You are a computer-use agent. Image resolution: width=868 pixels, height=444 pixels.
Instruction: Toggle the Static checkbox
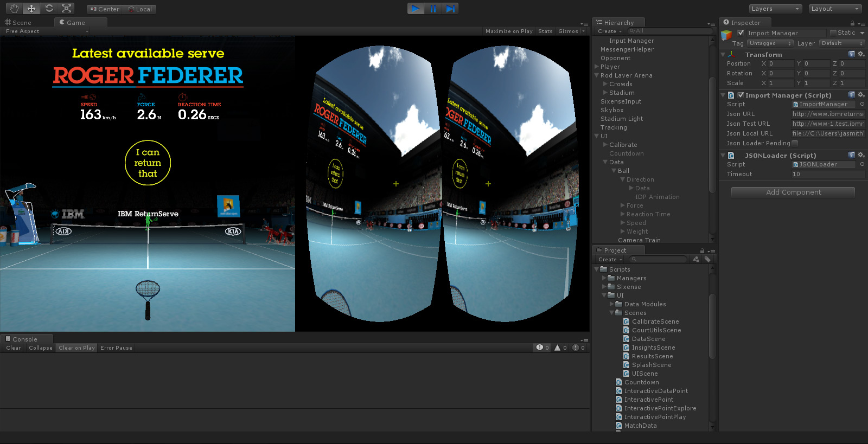coord(833,33)
